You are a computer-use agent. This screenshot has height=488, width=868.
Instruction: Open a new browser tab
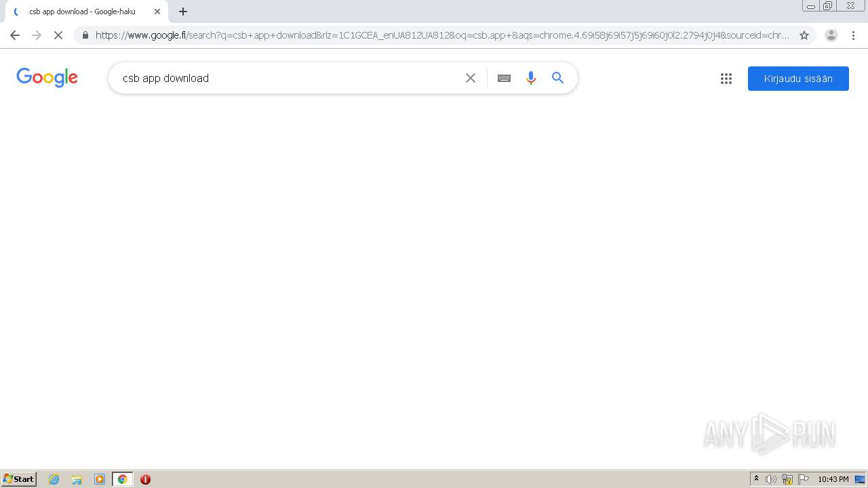tap(183, 12)
